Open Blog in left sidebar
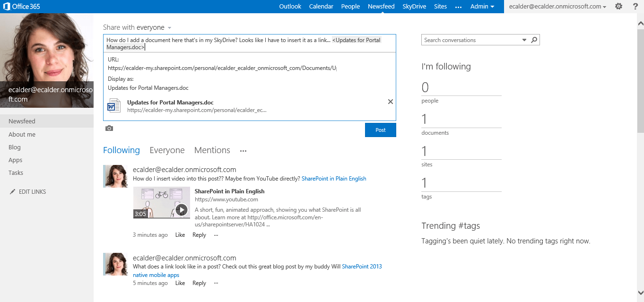Viewport: 644px width, 302px height. coord(15,147)
